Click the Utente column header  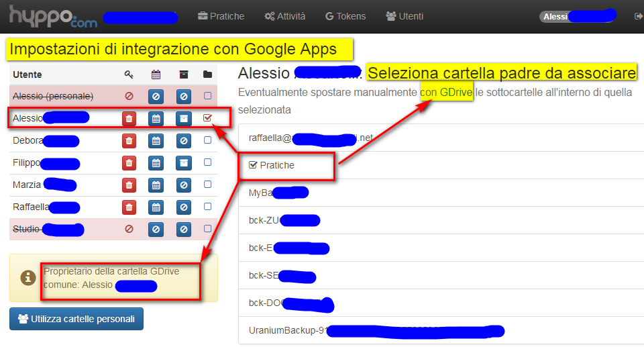27,75
